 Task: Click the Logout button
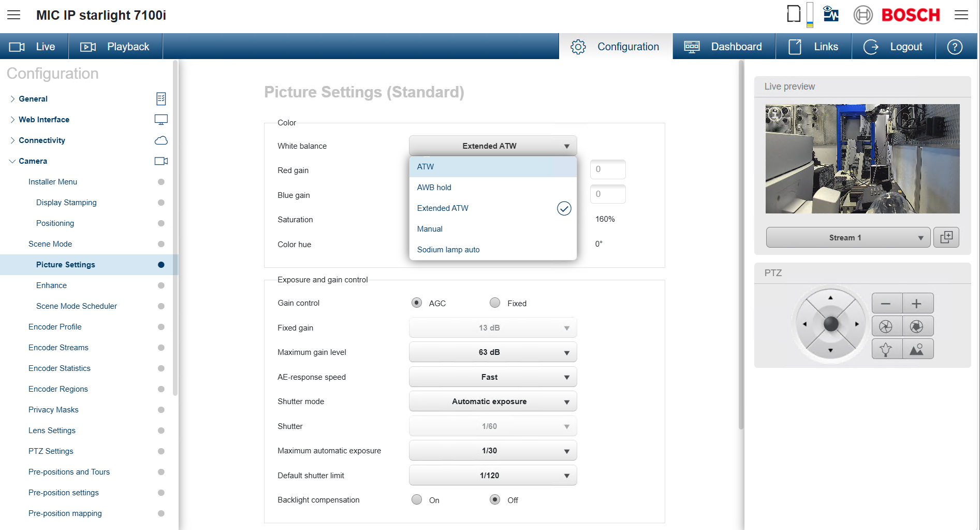click(893, 47)
